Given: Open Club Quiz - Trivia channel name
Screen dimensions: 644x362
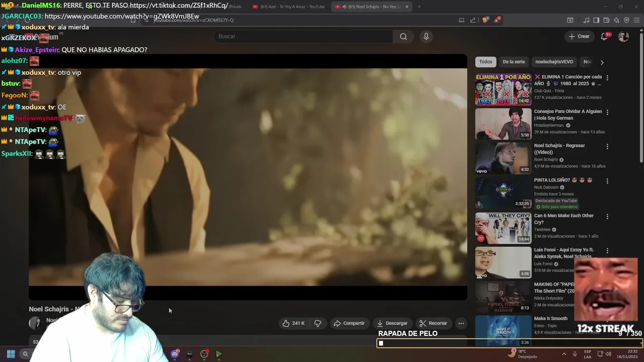Looking at the screenshot, I should [x=549, y=91].
